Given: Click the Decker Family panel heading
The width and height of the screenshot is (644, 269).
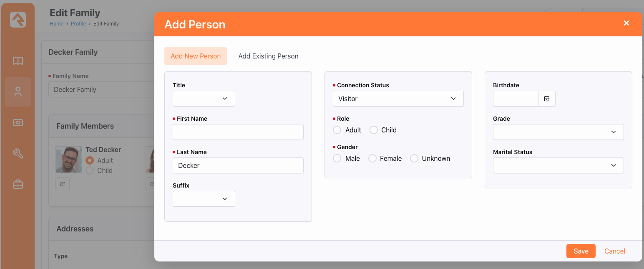Looking at the screenshot, I should click(x=73, y=52).
